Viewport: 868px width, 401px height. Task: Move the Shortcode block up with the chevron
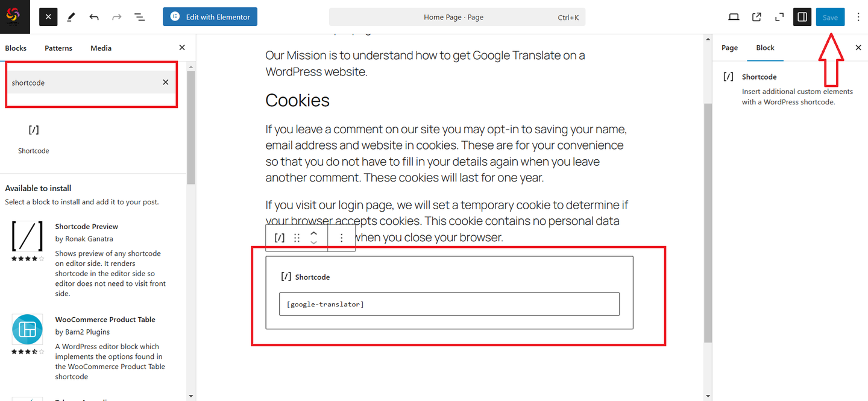pyautogui.click(x=313, y=233)
